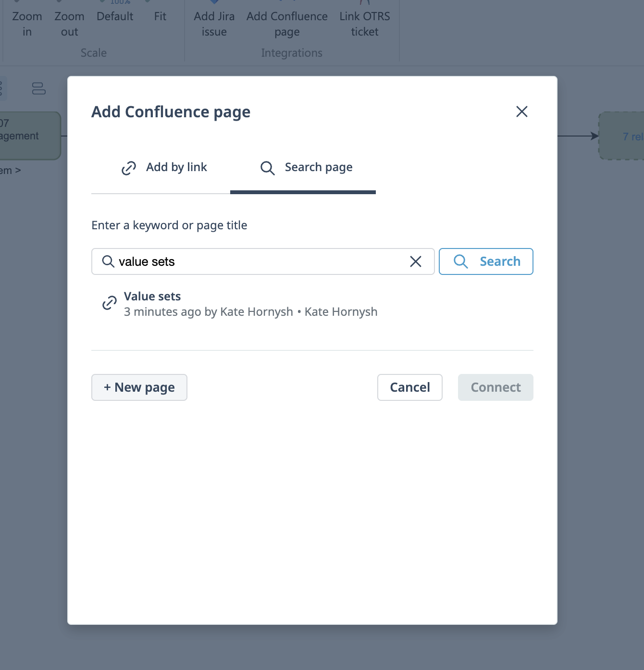Zoom in on the diagram
The height and width of the screenshot is (670, 644).
(27, 23)
